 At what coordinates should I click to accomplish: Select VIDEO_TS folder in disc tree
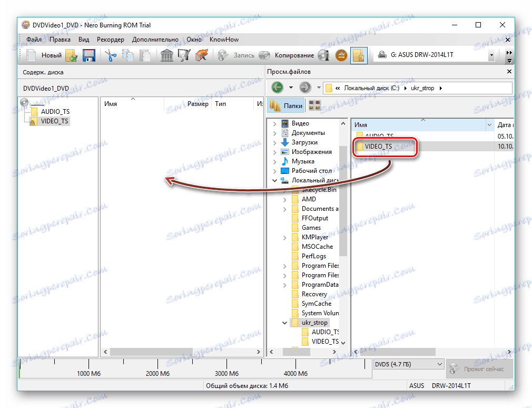tap(50, 121)
